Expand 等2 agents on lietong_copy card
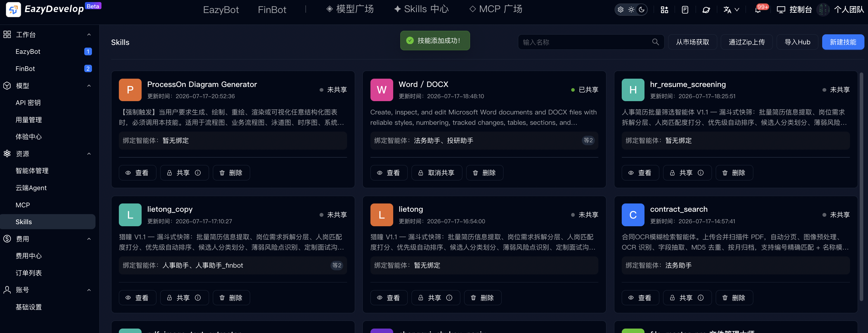Viewport: 868px width, 333px height. click(x=337, y=265)
